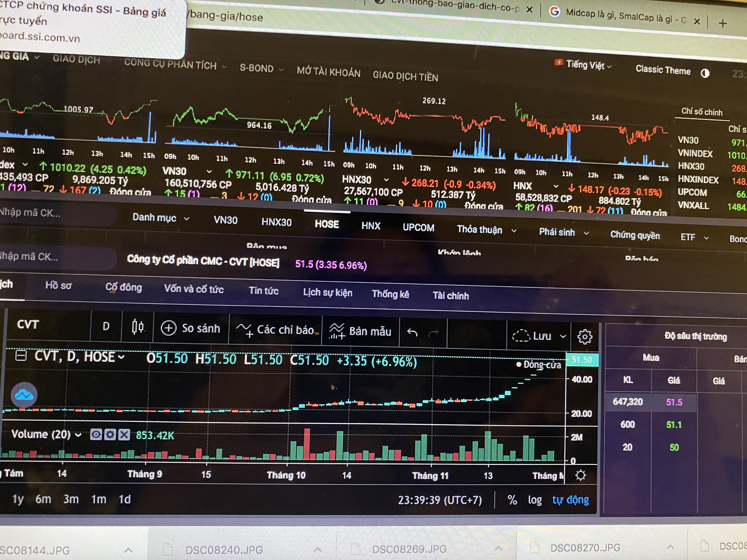Image resolution: width=747 pixels, height=560 pixels.
Task: Set chart range to 1y
Action: (x=18, y=499)
